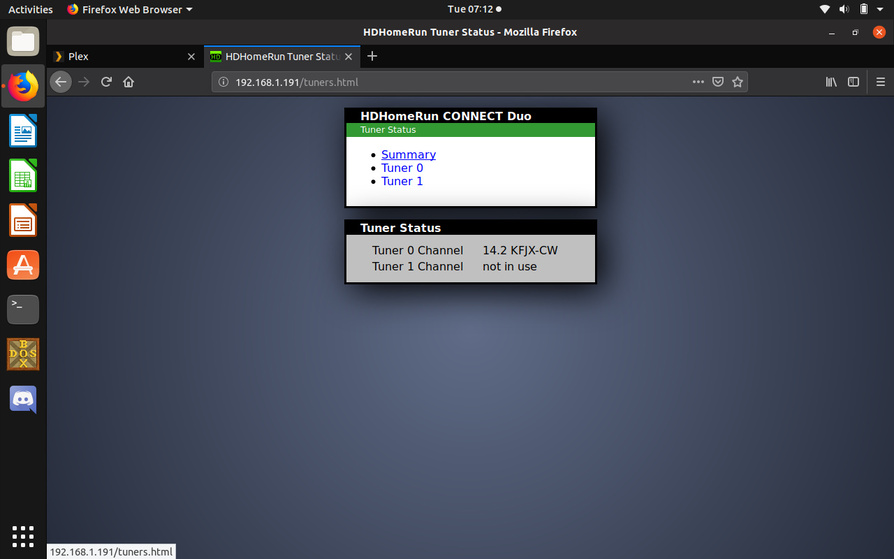The width and height of the screenshot is (894, 559).
Task: Open the Tuner 0 link
Action: 402,168
